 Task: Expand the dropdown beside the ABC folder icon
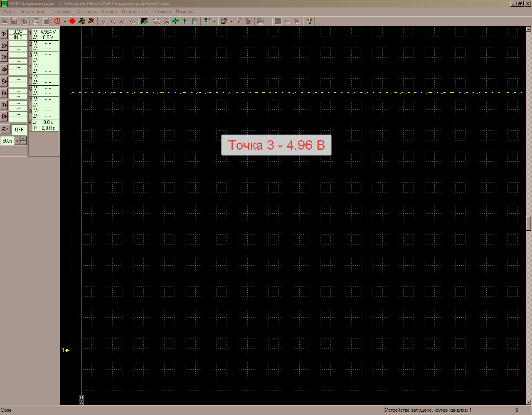(232, 21)
